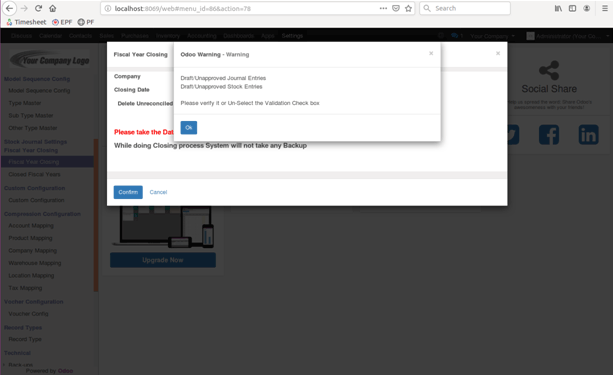
Task: Select Company Mapping in the sidebar
Action: (x=33, y=251)
